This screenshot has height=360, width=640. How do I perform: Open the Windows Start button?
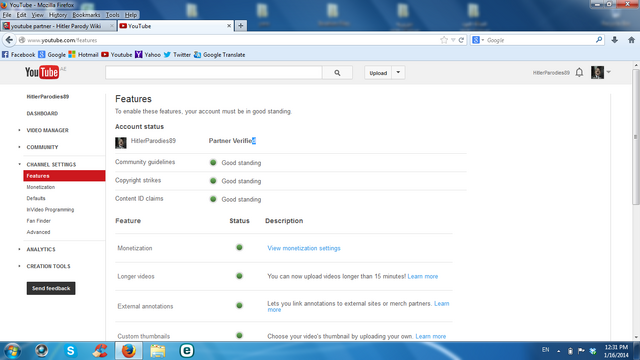(12, 351)
